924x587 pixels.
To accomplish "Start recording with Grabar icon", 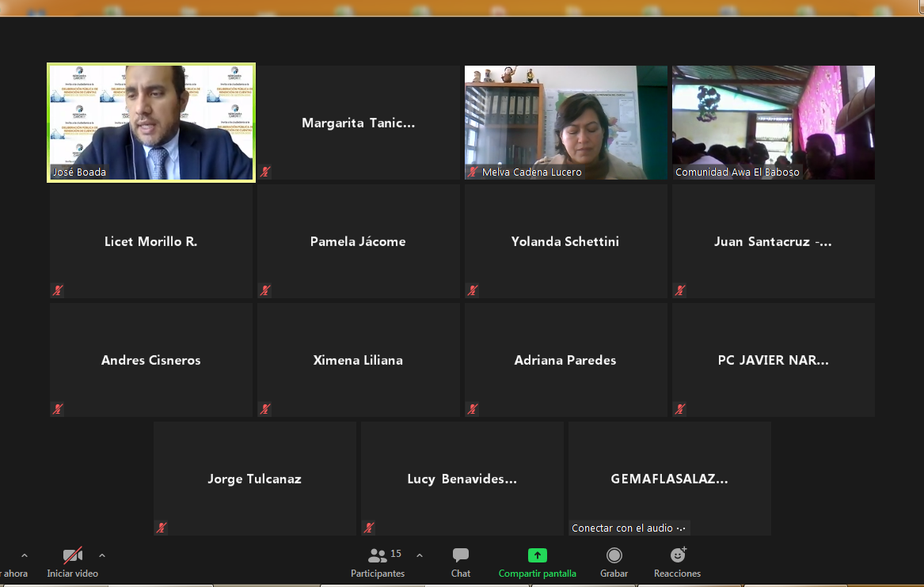I will click(x=614, y=555).
